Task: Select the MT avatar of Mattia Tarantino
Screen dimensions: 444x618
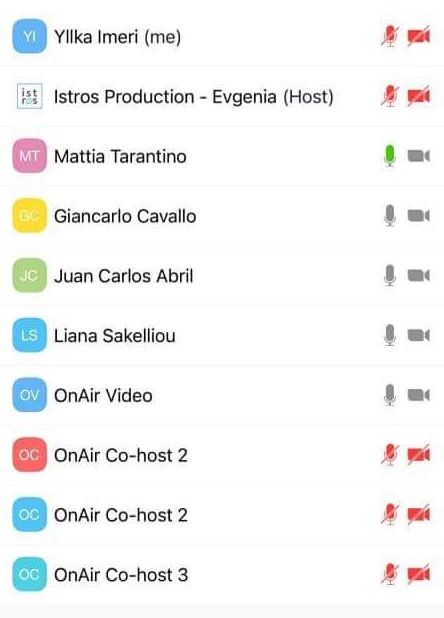Action: (30, 156)
